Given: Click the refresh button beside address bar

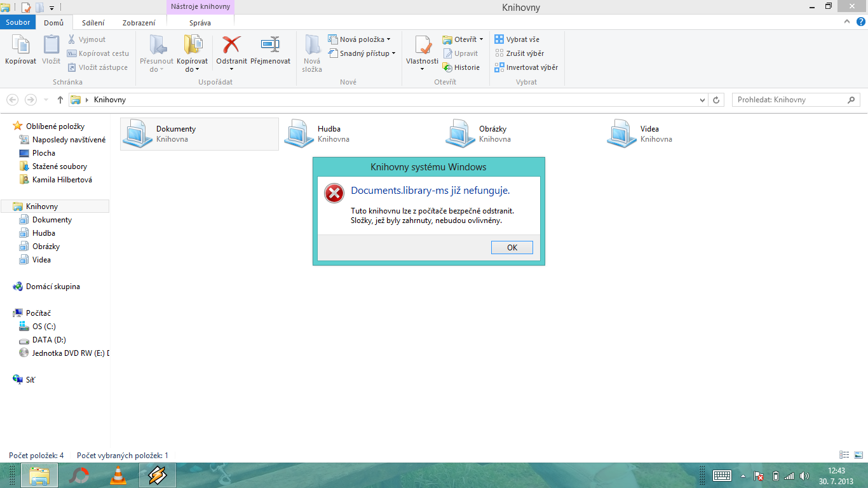Looking at the screenshot, I should (717, 100).
